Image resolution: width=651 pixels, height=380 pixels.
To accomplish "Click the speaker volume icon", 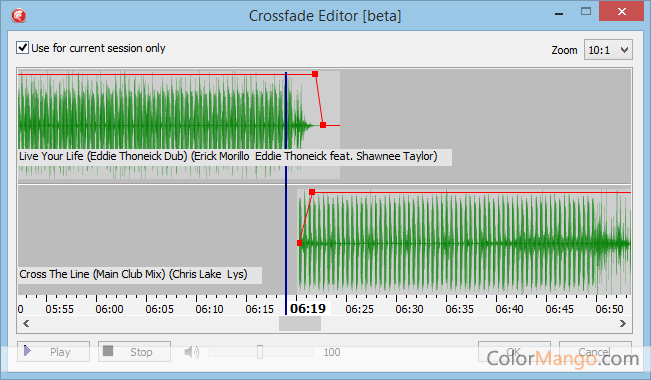I will click(191, 352).
